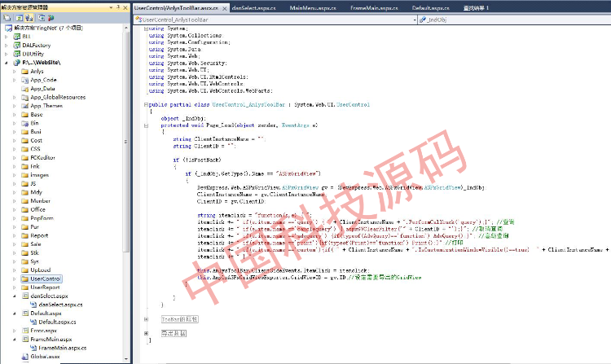Image resolution: width=611 pixels, height=364 pixels.
Task: Select the Pur folder
Action: 35,226
